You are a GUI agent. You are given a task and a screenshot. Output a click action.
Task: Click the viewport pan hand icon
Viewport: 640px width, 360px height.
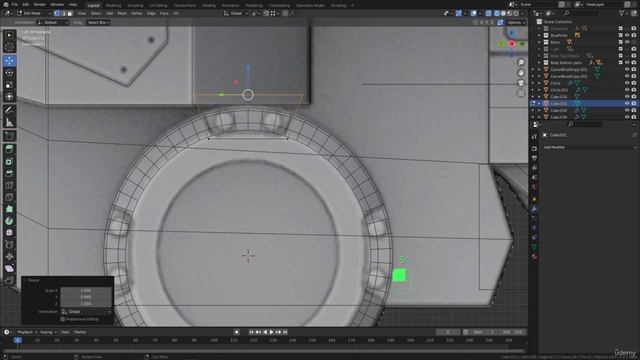point(521,73)
